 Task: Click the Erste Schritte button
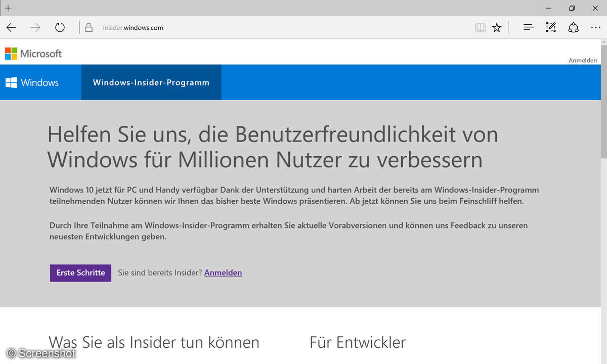point(80,272)
